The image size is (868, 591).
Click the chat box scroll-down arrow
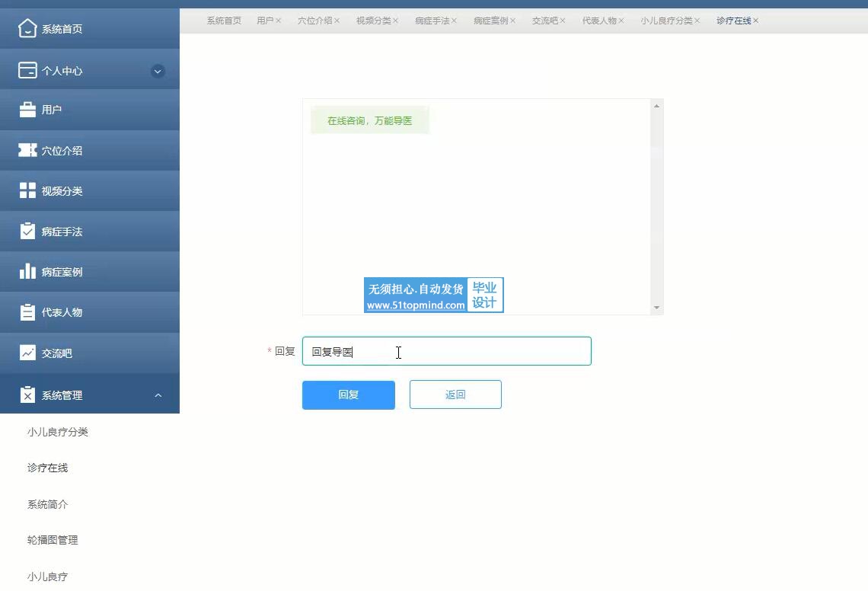pos(656,308)
